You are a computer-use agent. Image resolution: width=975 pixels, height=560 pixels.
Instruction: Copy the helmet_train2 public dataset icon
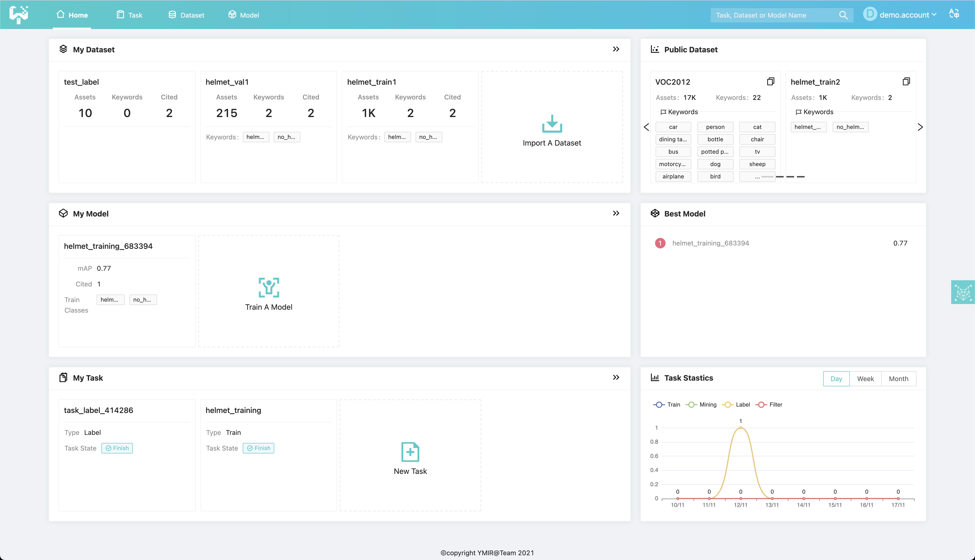pos(906,82)
